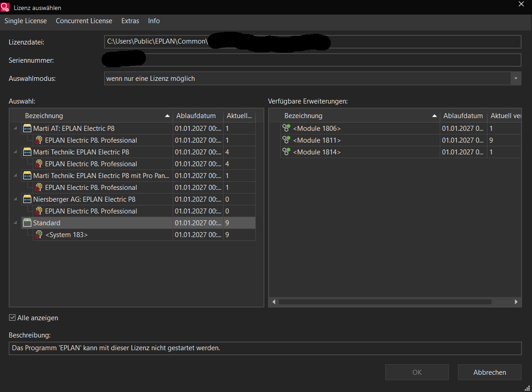The image size is (532, 392).
Task: Collapse the Niersberger AG tree node
Action: pyautogui.click(x=15, y=199)
